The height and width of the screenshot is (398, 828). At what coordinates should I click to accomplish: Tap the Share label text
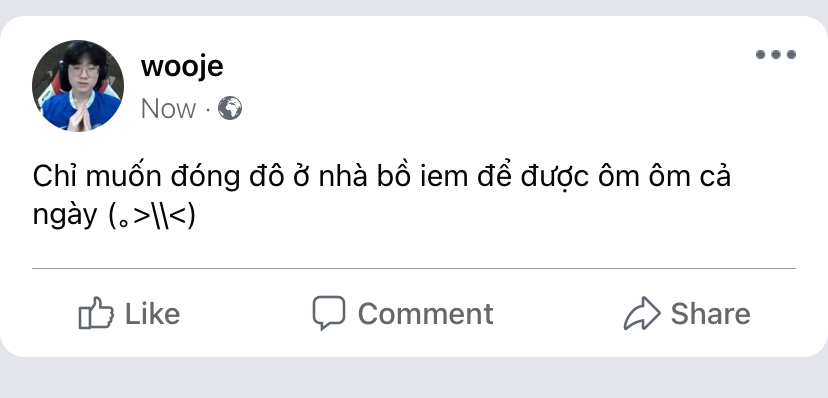(x=710, y=314)
